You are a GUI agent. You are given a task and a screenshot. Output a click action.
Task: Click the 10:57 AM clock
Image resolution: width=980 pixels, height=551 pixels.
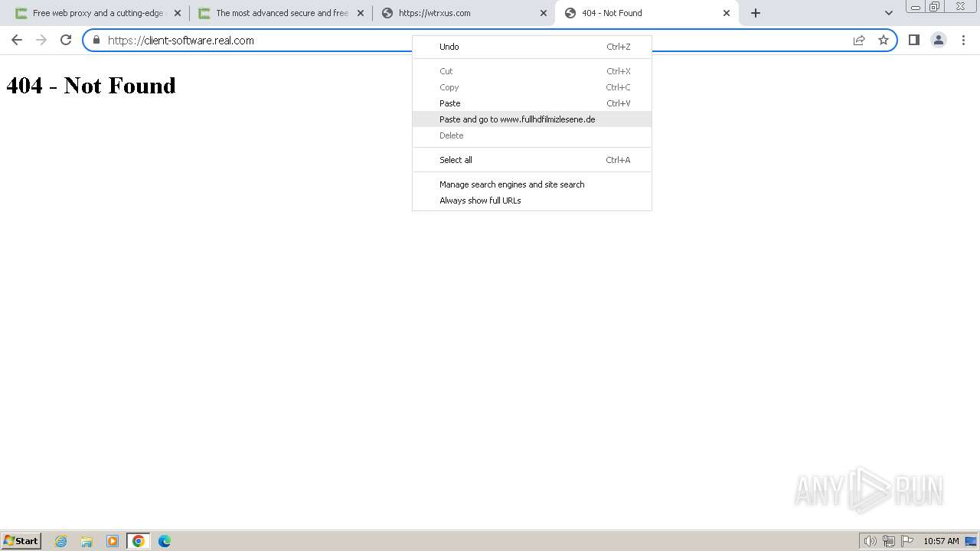point(941,541)
